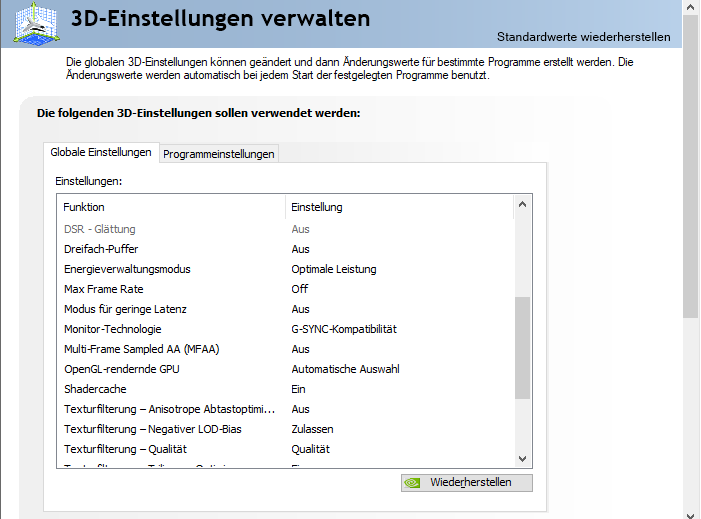
Task: Open the Automatische Auswahl setting value
Action: click(x=346, y=369)
